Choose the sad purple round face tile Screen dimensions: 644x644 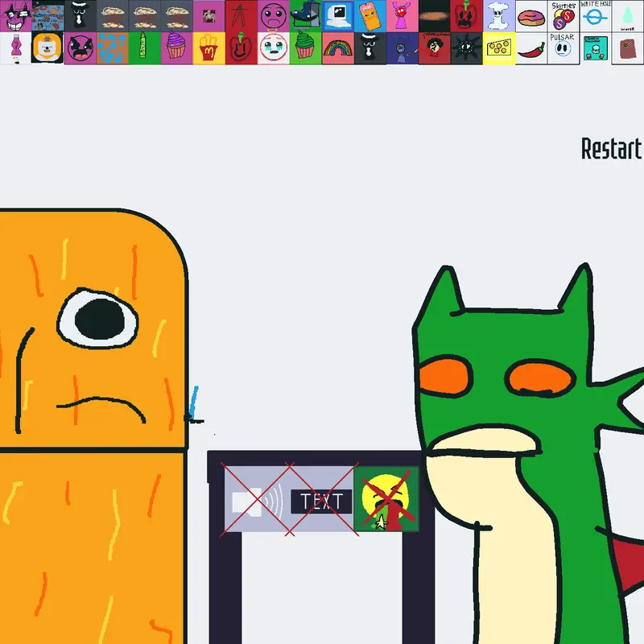274,16
